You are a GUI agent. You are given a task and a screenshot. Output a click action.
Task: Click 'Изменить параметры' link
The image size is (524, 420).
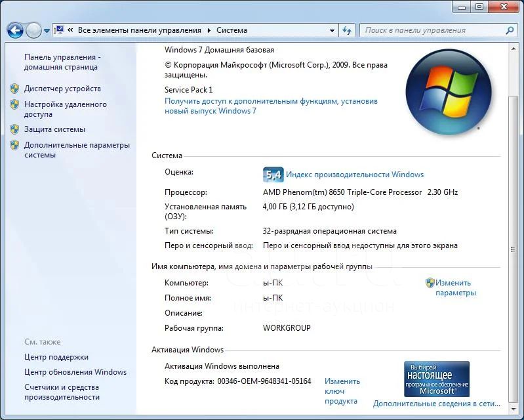tap(456, 288)
